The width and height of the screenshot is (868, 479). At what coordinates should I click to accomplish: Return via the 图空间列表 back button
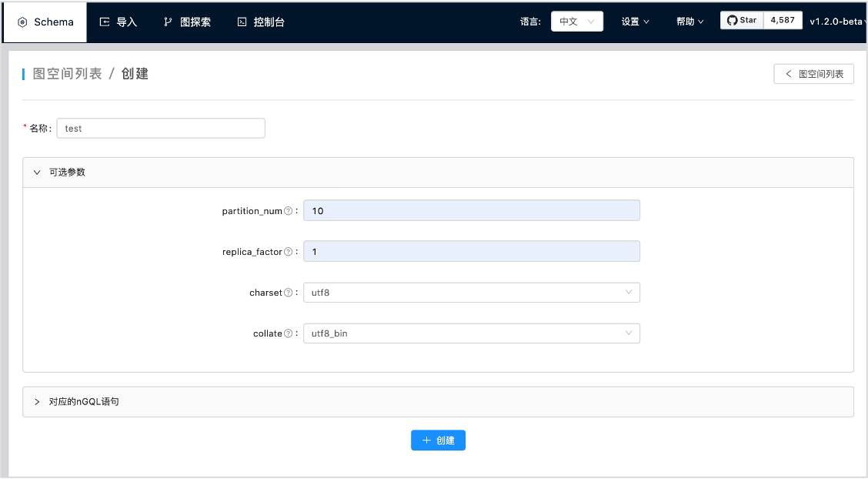coord(813,74)
